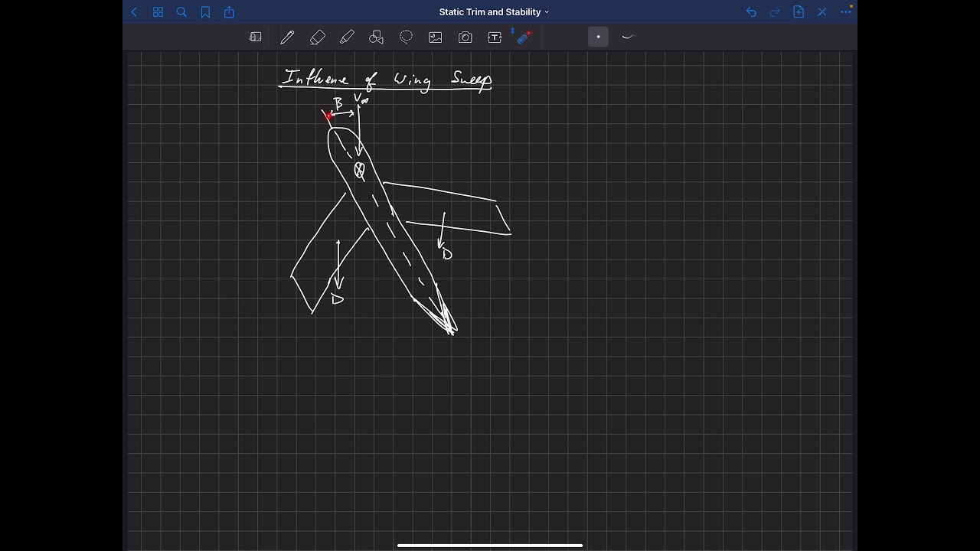The image size is (980, 551).
Task: Select the Shapes tool
Action: click(376, 37)
